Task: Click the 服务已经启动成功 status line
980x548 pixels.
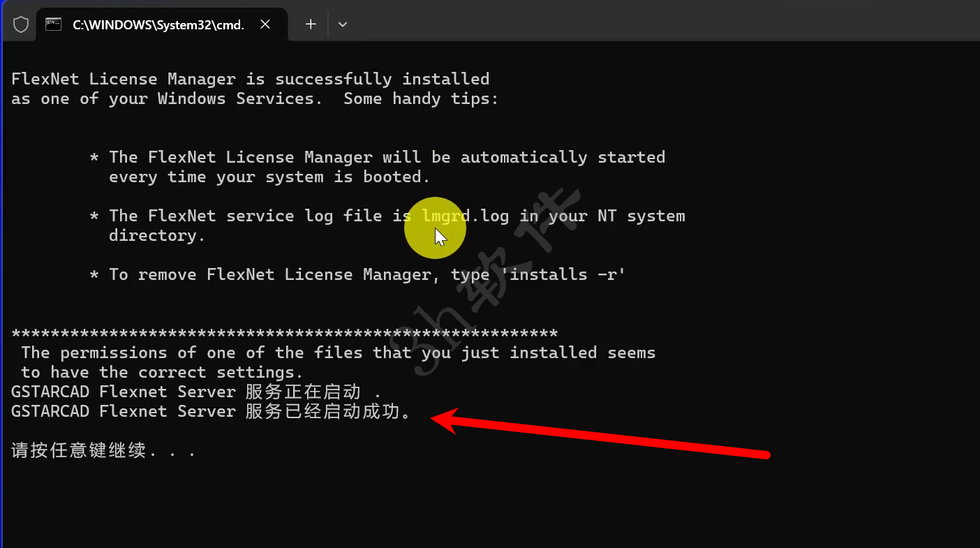Action: (x=211, y=411)
